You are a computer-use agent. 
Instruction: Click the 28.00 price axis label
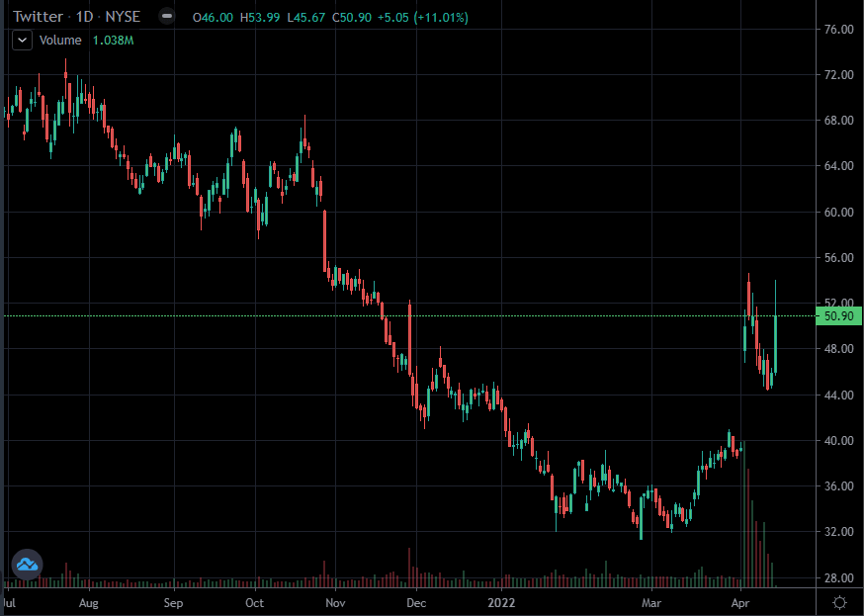point(838,578)
